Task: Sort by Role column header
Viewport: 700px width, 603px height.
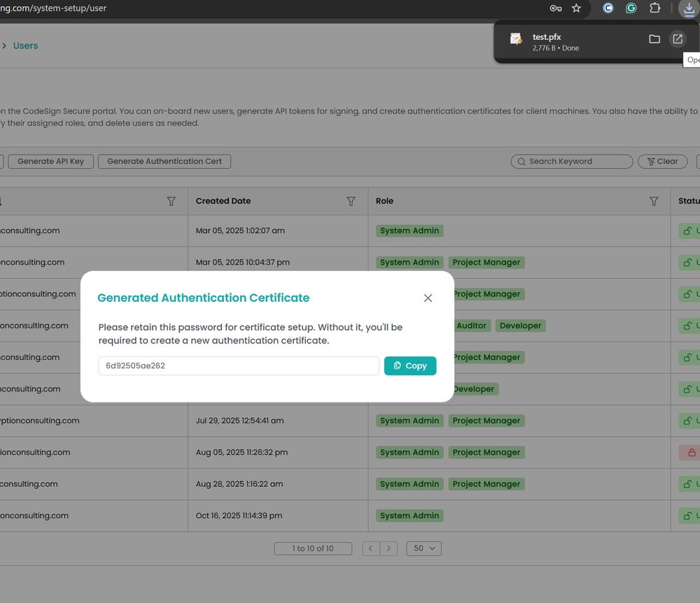Action: pos(384,201)
